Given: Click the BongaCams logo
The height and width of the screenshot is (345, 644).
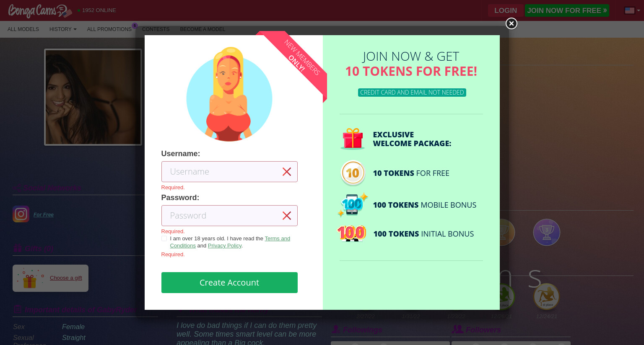Looking at the screenshot, I should point(40,11).
